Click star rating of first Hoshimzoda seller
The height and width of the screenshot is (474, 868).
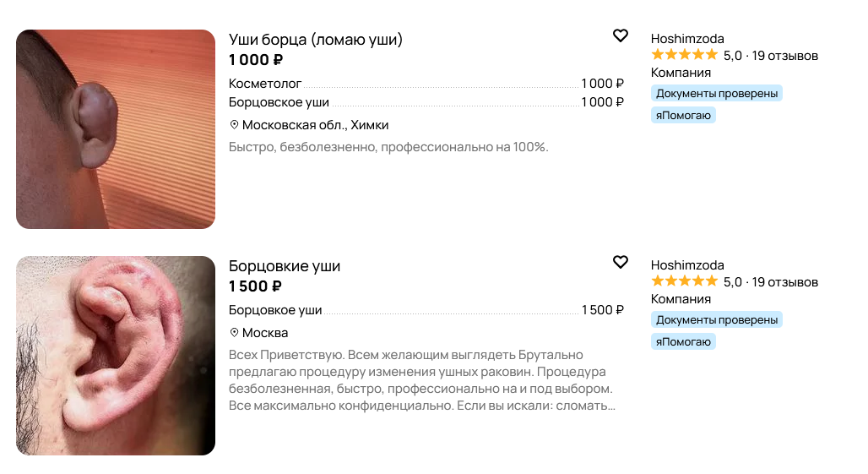684,55
